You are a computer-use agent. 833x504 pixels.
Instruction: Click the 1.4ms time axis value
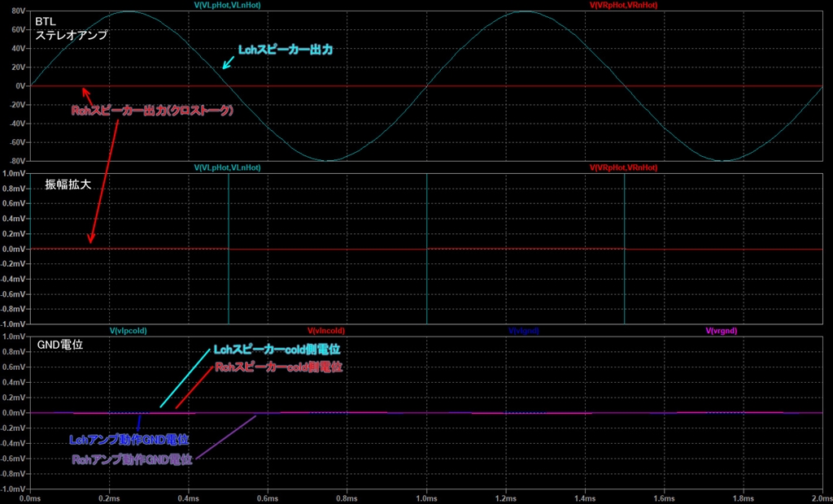click(x=584, y=498)
